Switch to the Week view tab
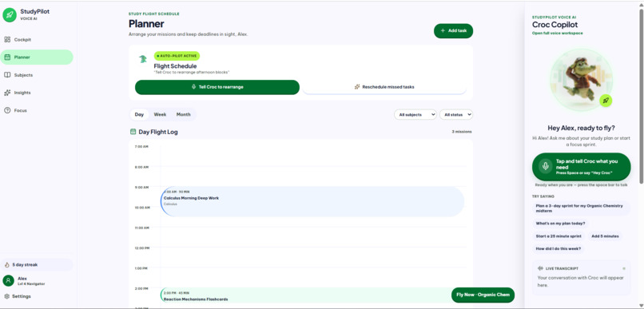Viewport: 644px width, 309px height. point(160,114)
